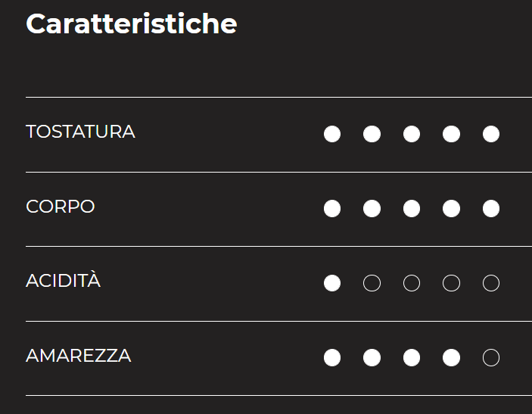Click the TOSTATURA label
The height and width of the screenshot is (414, 532).
coord(80,132)
